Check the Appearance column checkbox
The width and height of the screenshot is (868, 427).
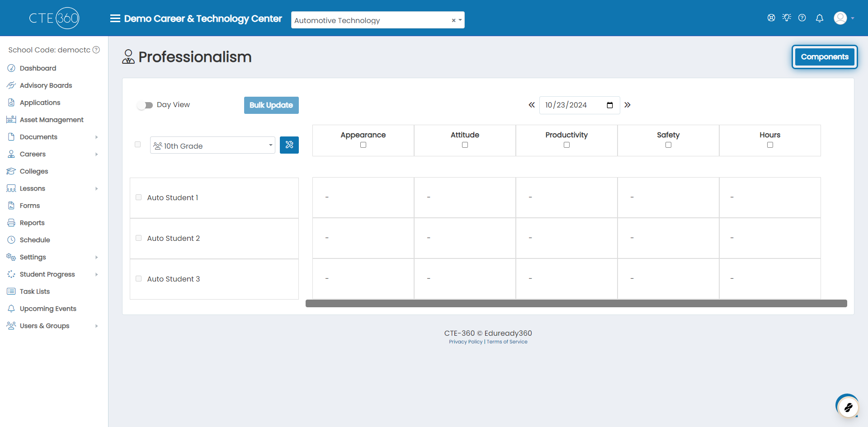[x=363, y=145]
